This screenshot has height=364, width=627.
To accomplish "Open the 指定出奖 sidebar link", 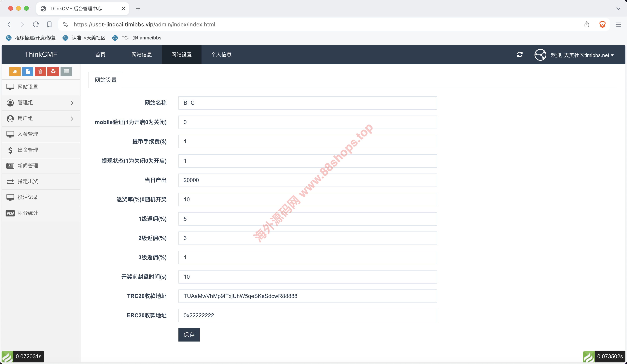I will [x=28, y=181].
